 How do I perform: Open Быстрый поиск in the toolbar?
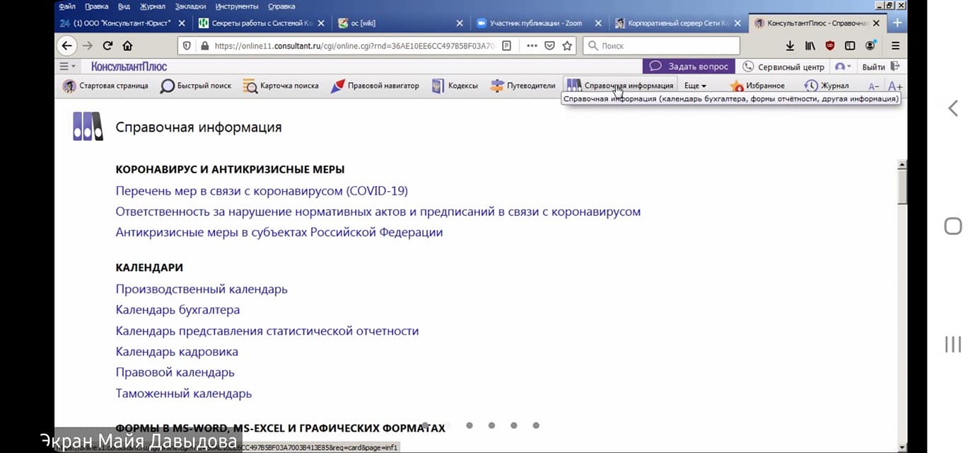[x=196, y=86]
